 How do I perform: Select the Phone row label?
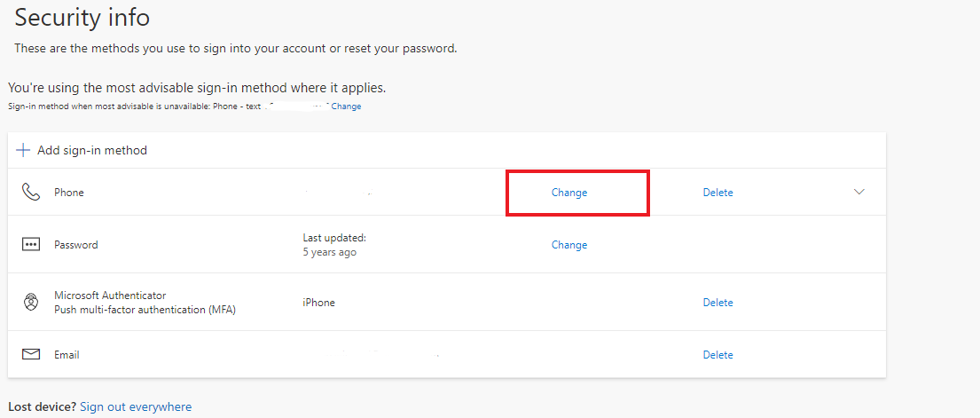pyautogui.click(x=69, y=193)
